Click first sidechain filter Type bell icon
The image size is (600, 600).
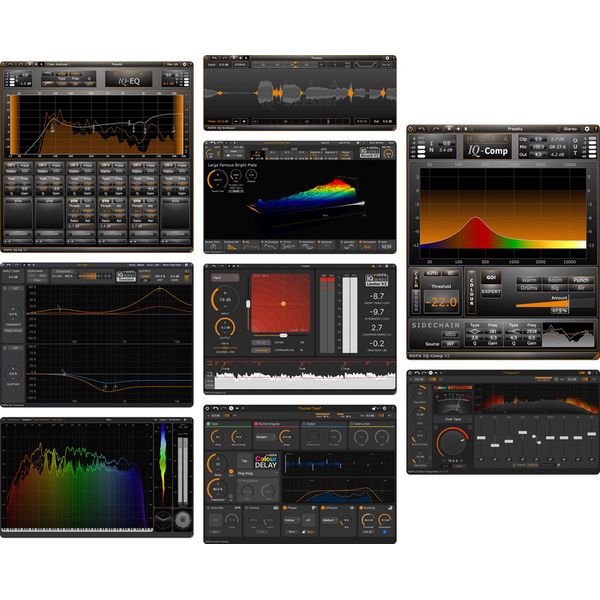pos(474,331)
